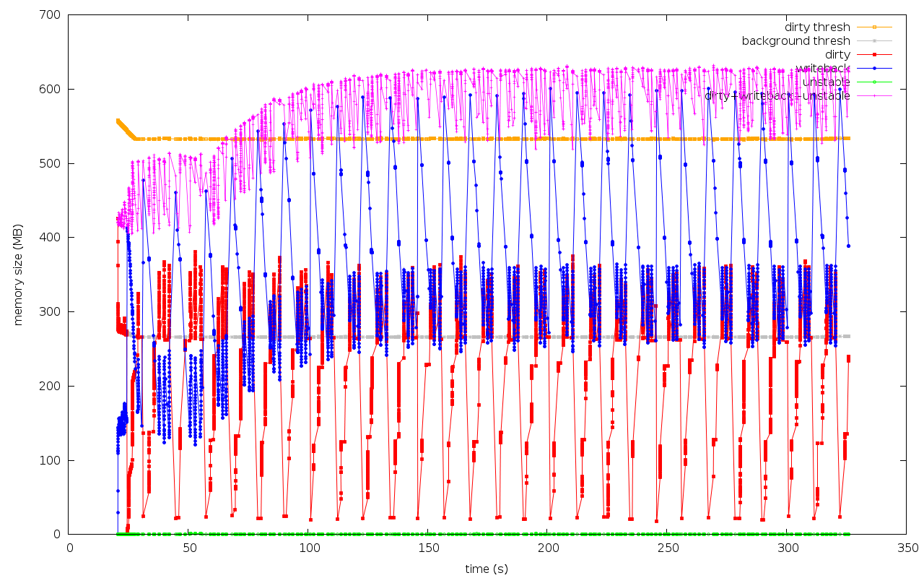Click the x-axis tick label 300
The height and width of the screenshot is (578, 924).
point(788,548)
